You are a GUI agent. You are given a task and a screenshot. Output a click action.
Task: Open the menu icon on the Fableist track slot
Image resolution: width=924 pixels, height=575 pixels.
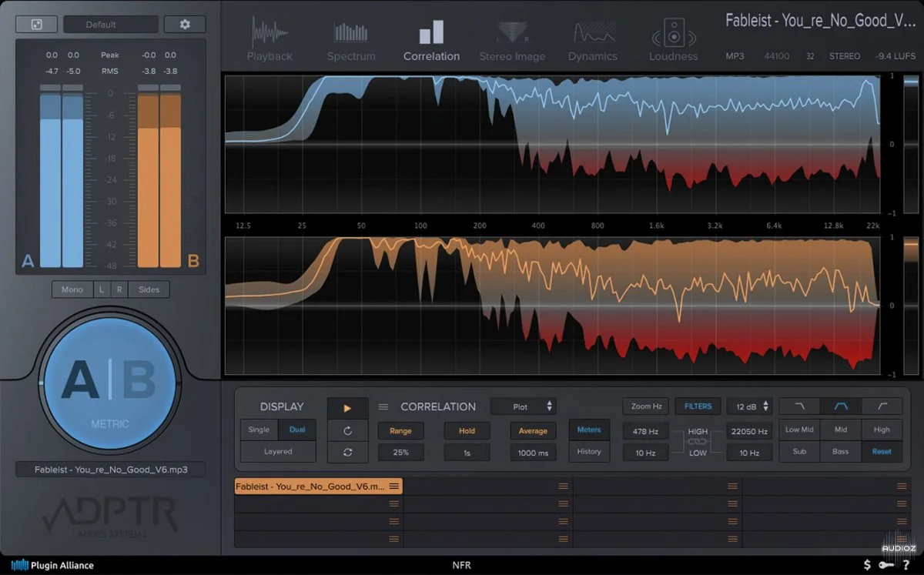point(394,486)
